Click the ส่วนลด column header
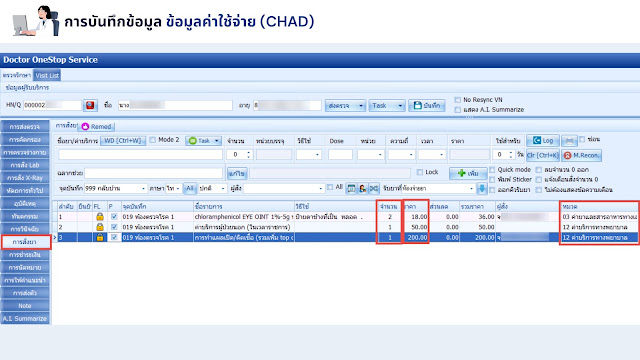Viewport: 640px width, 360px height. click(x=443, y=207)
